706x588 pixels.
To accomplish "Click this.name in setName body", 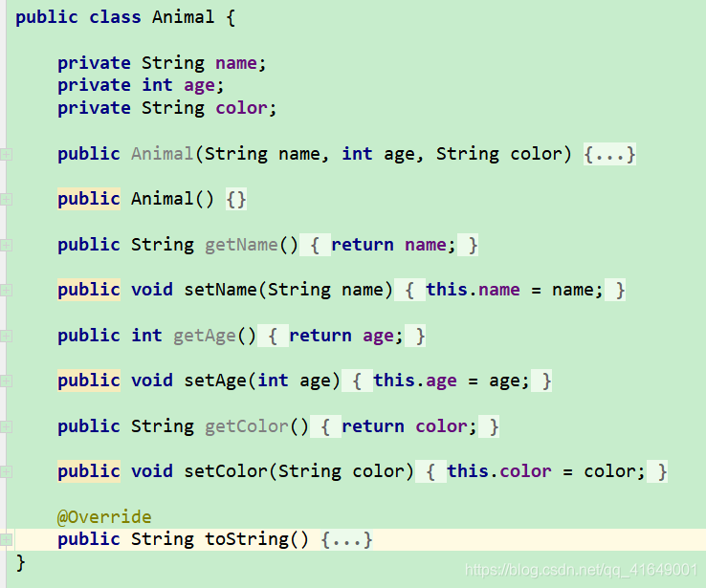I will (473, 290).
